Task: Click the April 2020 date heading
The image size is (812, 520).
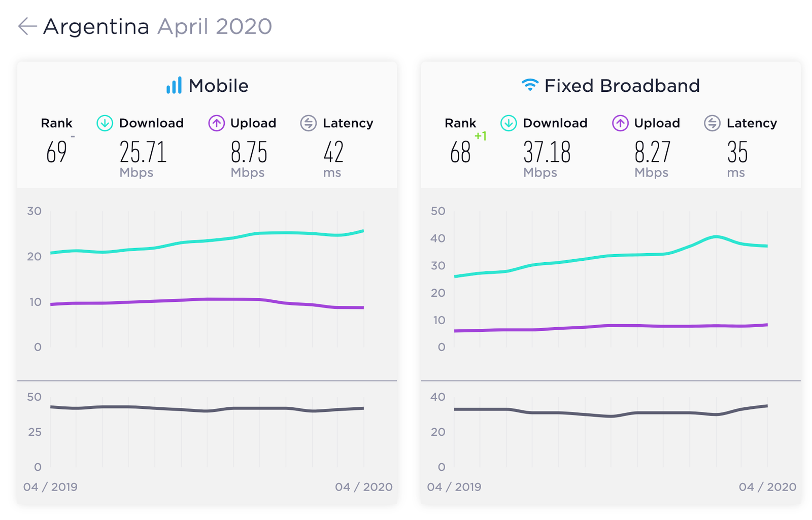Action: click(215, 26)
